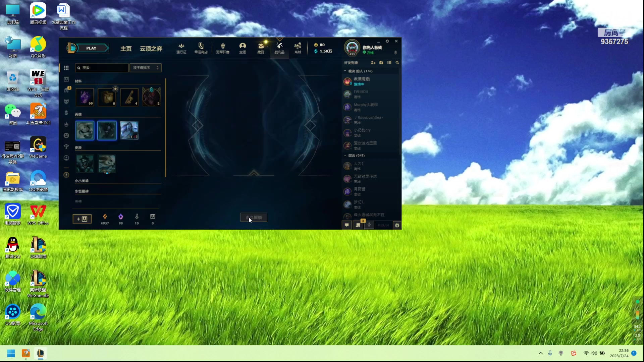Click the League of Legends taskbar icon
This screenshot has height=362, width=644.
40,353
